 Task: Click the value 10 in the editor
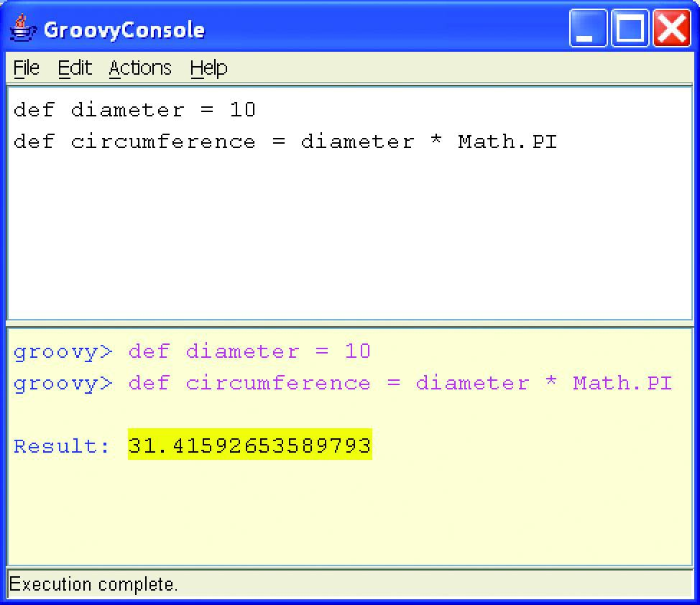[242, 110]
